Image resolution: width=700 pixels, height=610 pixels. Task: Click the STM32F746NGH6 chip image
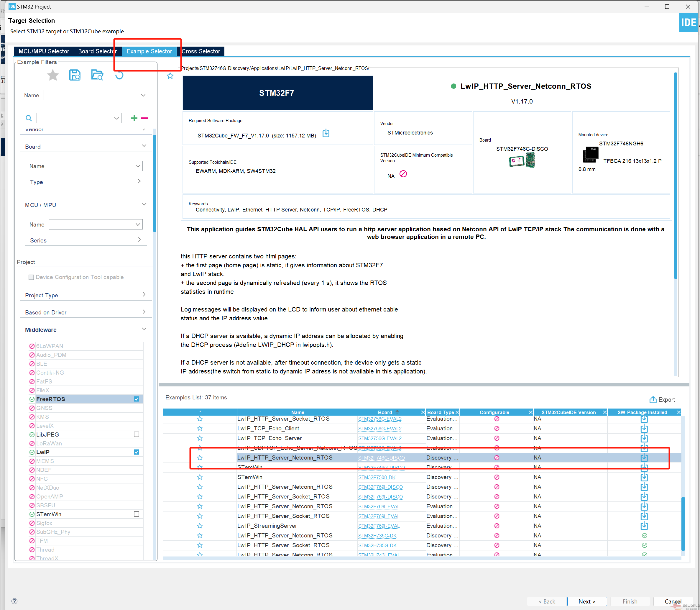point(590,155)
